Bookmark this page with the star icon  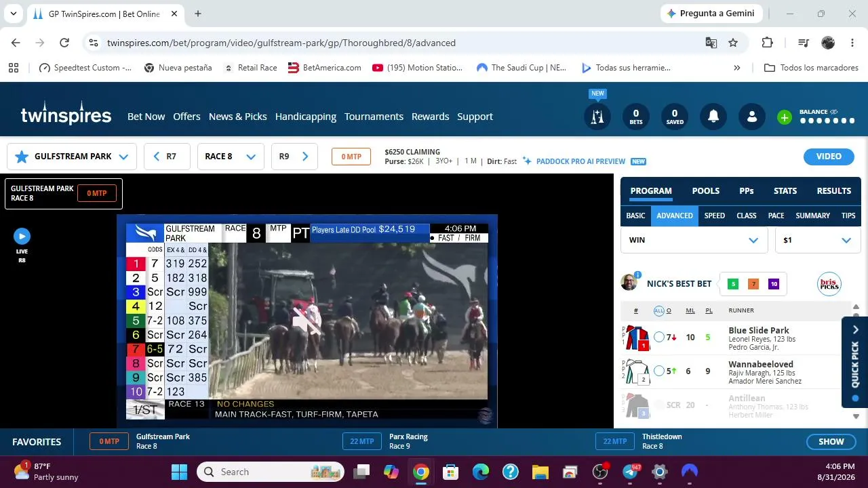733,43
